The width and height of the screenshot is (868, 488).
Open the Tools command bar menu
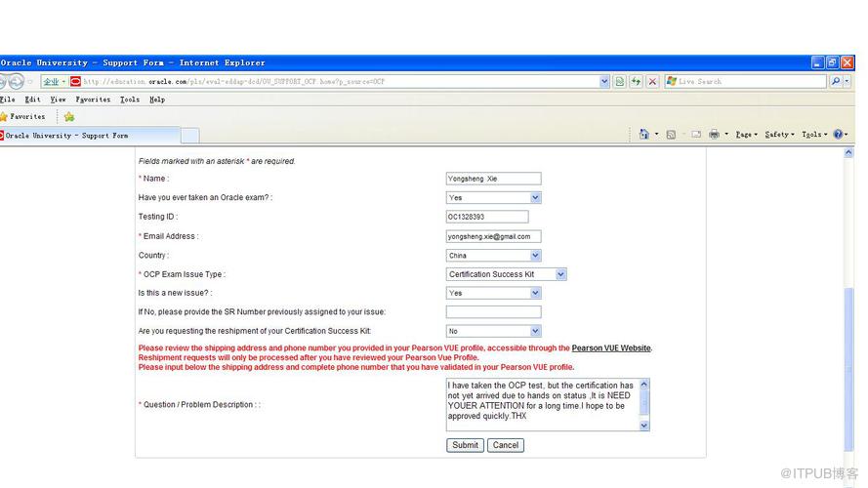pos(814,135)
